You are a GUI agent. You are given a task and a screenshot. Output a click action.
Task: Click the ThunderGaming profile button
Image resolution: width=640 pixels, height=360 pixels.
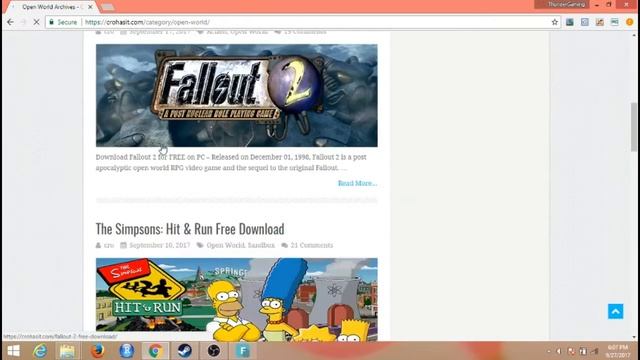tap(562, 4)
